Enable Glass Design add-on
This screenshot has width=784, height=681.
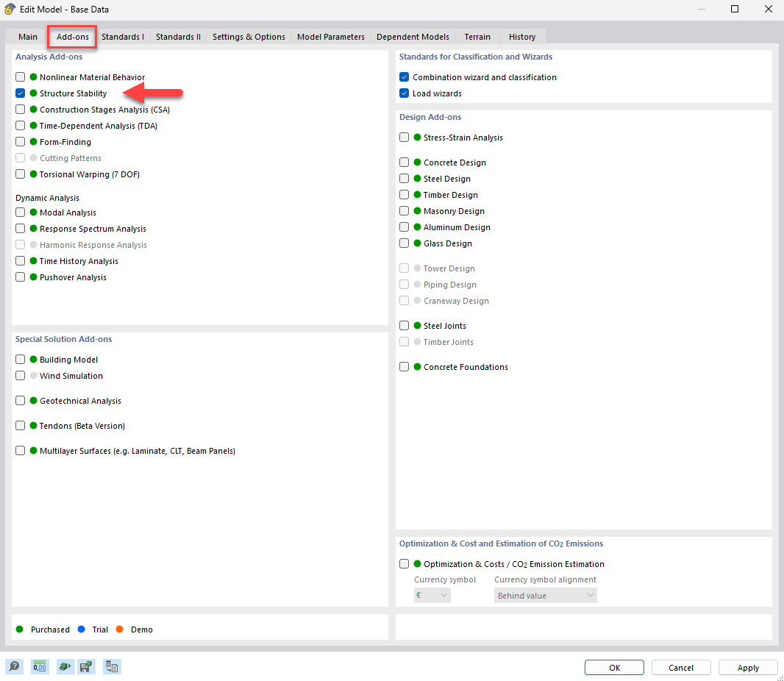404,243
